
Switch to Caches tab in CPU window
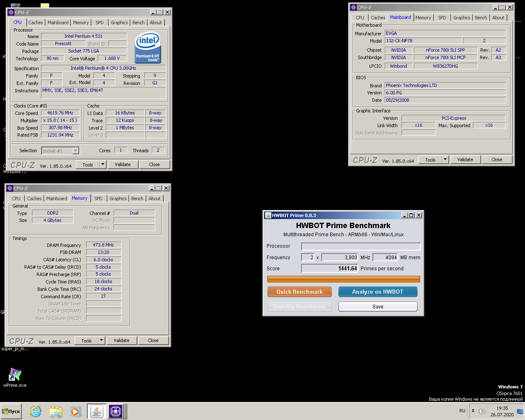pyautogui.click(x=36, y=23)
